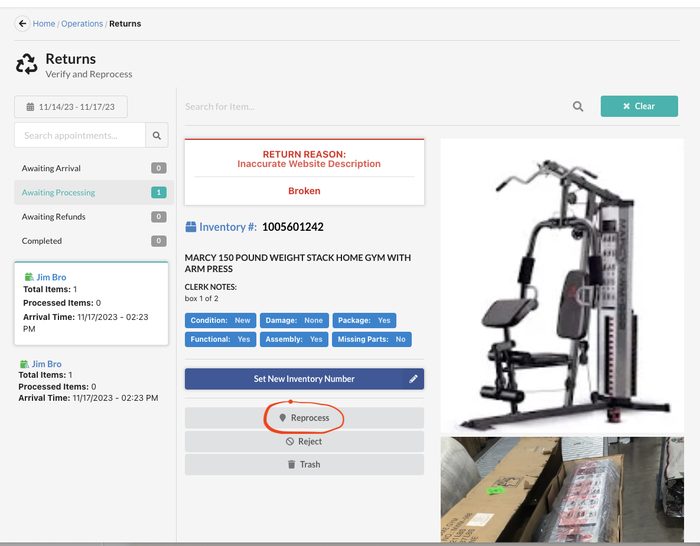Click the Reprocess button
Viewport: 700px width, 546px height.
tap(304, 418)
